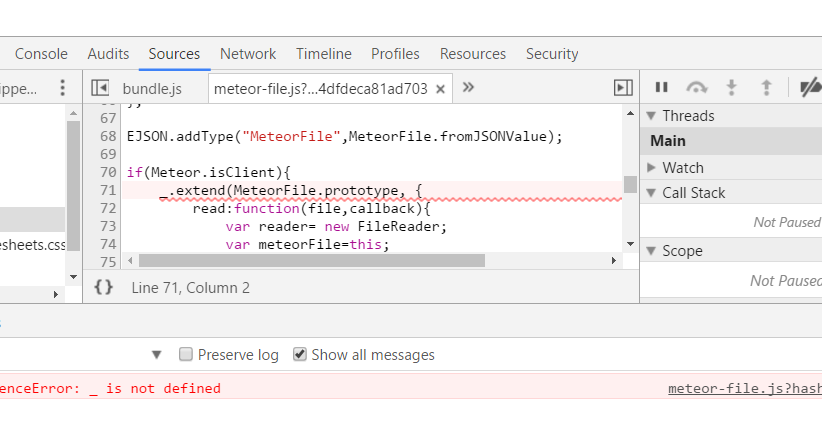The width and height of the screenshot is (822, 432).
Task: Pretty print with curly braces icon
Action: point(104,287)
